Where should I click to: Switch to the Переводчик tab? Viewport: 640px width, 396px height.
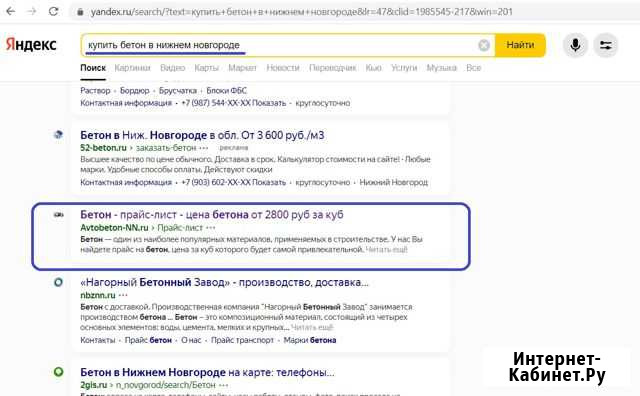click(x=333, y=68)
